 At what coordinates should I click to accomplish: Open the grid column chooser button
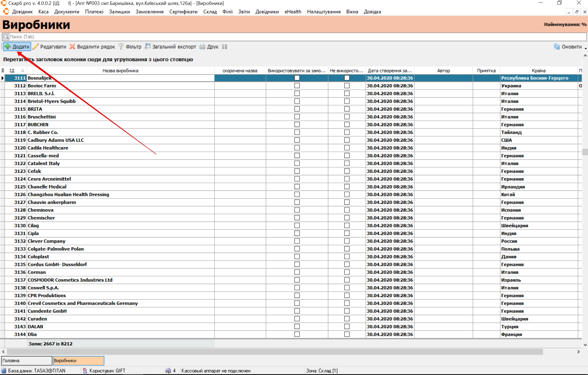tap(2, 71)
